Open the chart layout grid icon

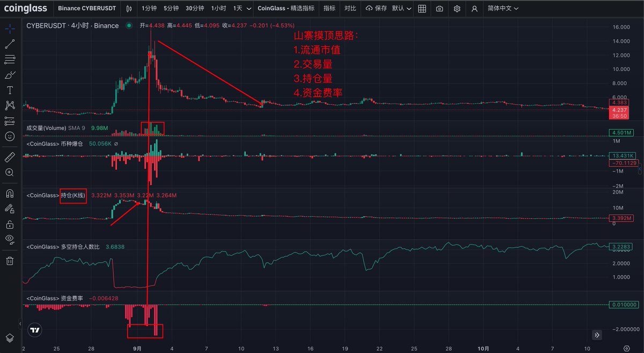(422, 9)
